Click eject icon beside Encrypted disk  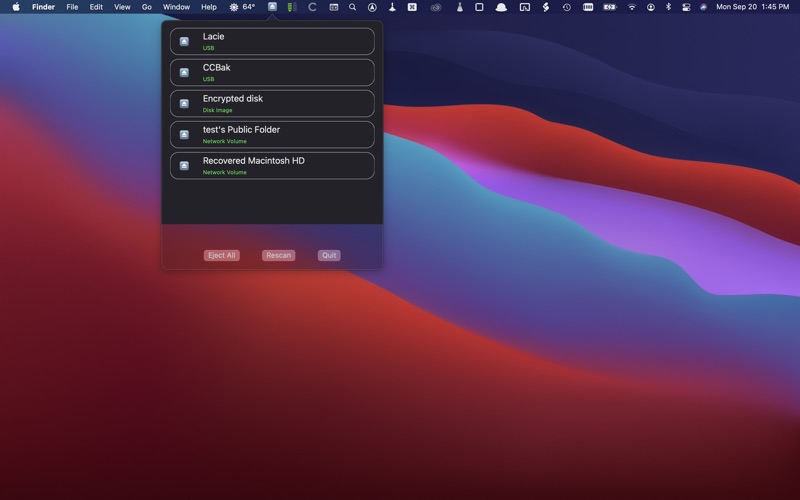tap(184, 104)
